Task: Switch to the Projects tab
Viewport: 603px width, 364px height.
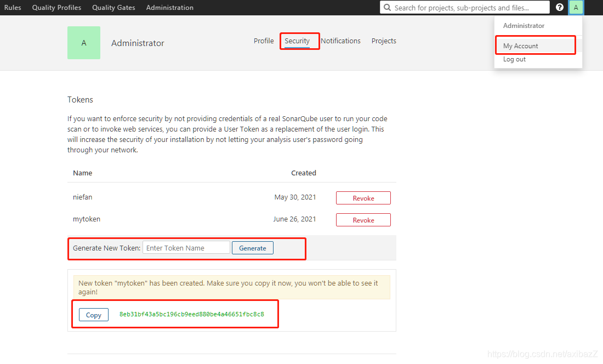Action: pyautogui.click(x=384, y=41)
